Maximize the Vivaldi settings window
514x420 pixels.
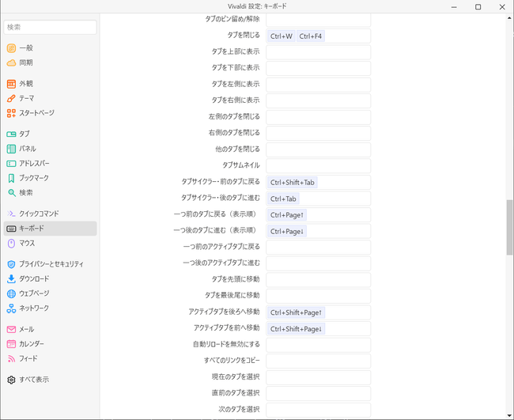(x=478, y=7)
